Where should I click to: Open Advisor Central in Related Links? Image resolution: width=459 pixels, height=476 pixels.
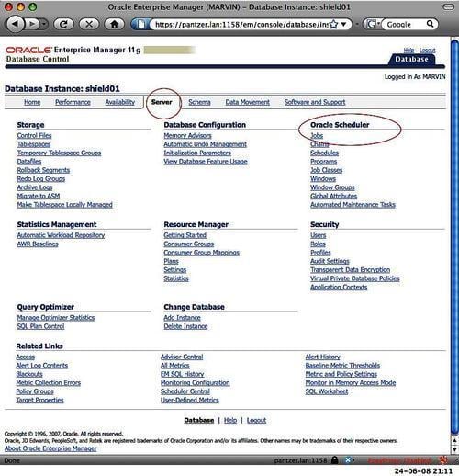point(182,357)
